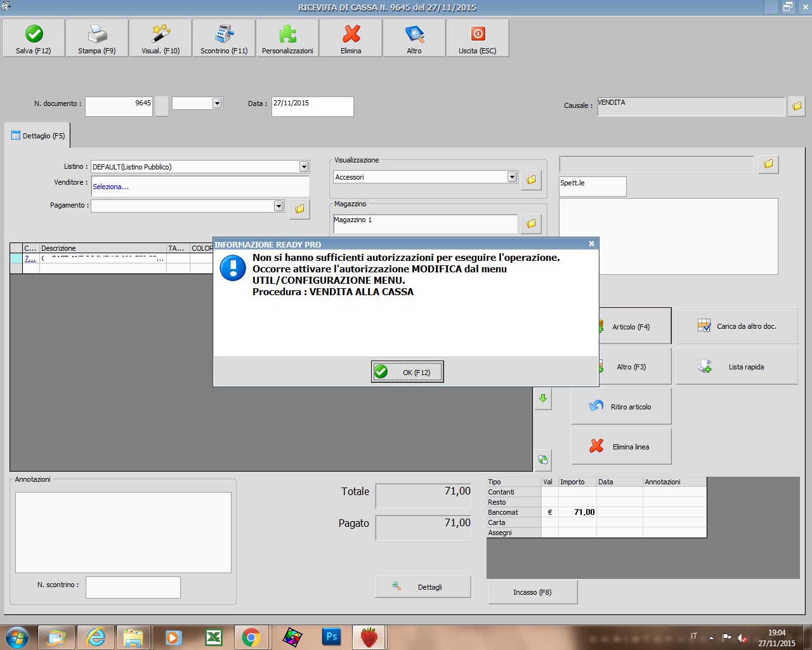Screen dimensions: 812x650
Task: Click the Annotazioni text area
Action: [123, 533]
